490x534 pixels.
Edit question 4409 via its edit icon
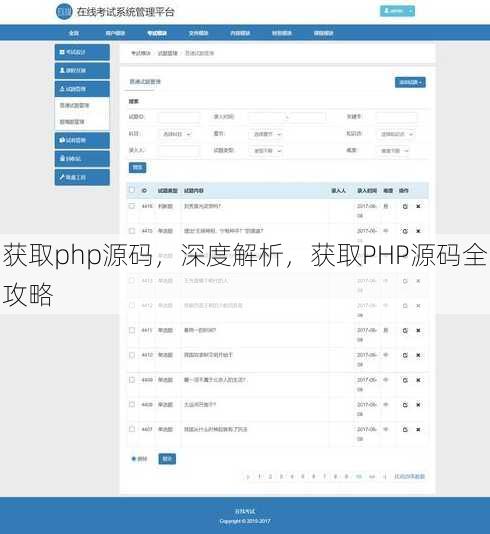click(405, 380)
